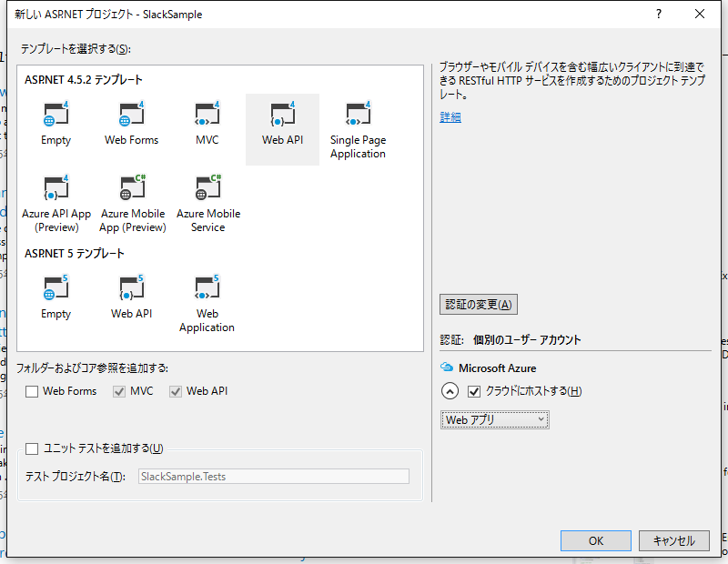Choose the ASP.NET 5 Web API template
This screenshot has height=564, width=728.
[x=131, y=297]
